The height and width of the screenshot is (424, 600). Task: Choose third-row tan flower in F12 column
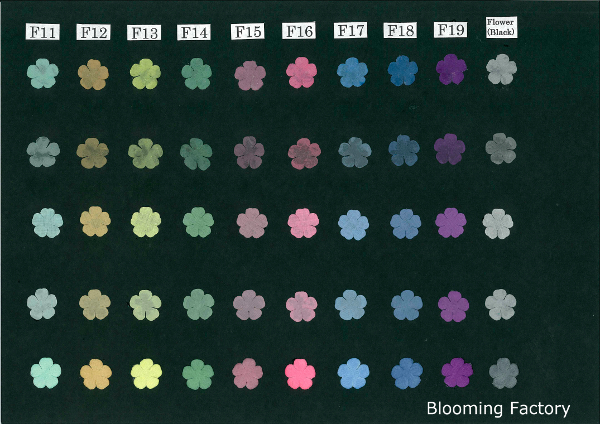[x=95, y=222]
